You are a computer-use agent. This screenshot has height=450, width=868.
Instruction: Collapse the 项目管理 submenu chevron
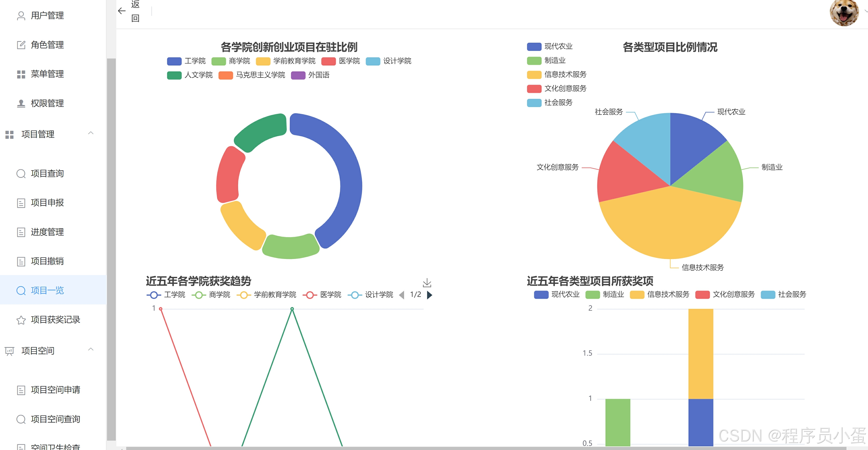[91, 133]
